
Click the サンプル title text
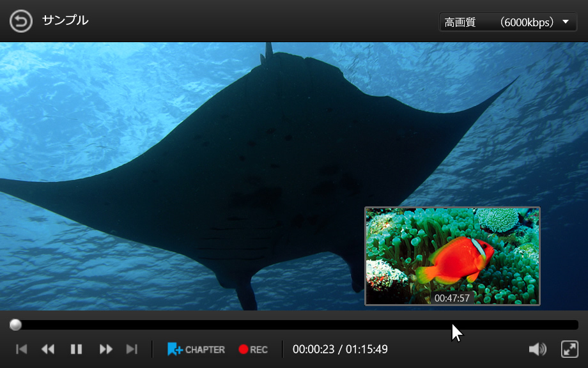pos(65,20)
